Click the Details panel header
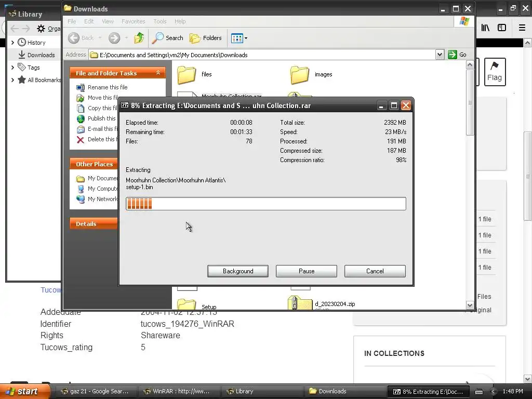This screenshot has width=532, height=399. coord(94,224)
